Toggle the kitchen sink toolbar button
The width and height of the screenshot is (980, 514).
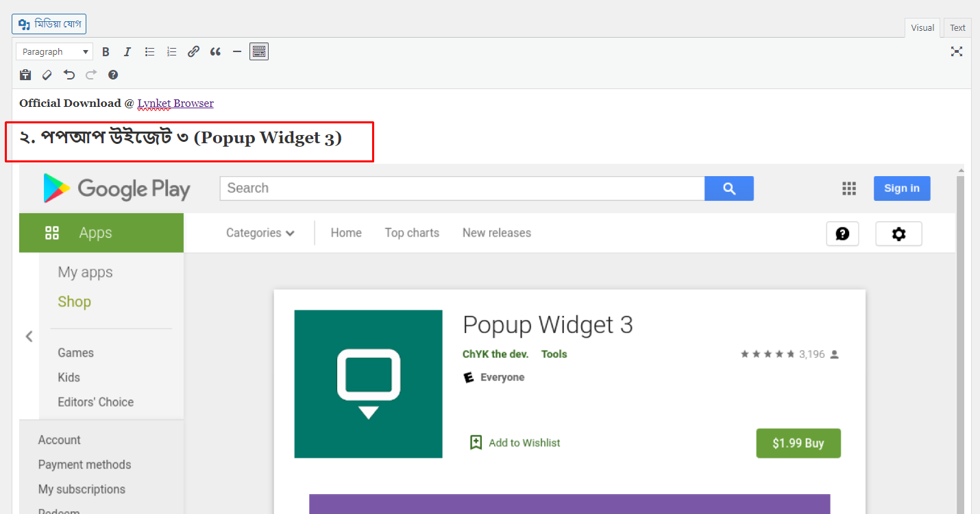tap(258, 51)
